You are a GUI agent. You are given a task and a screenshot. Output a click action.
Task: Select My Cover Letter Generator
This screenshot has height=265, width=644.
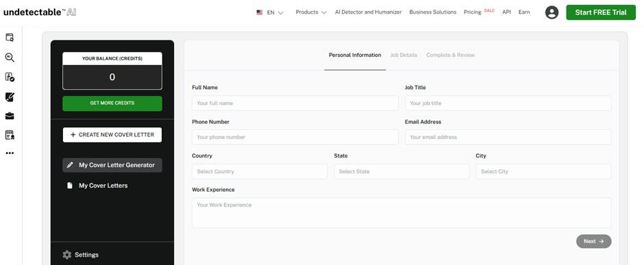(112, 165)
